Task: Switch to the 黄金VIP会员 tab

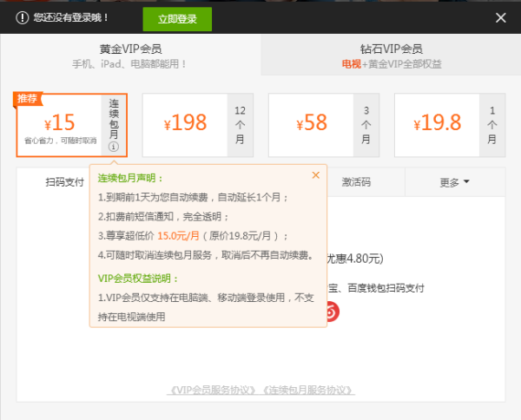Action: (130, 56)
